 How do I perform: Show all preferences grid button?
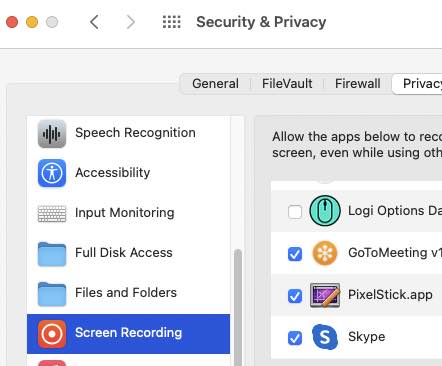tap(172, 22)
